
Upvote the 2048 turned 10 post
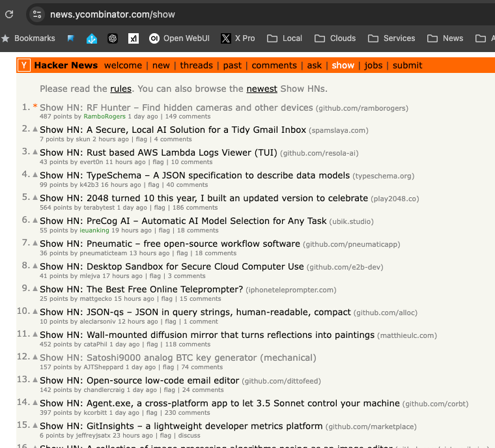coord(35,198)
